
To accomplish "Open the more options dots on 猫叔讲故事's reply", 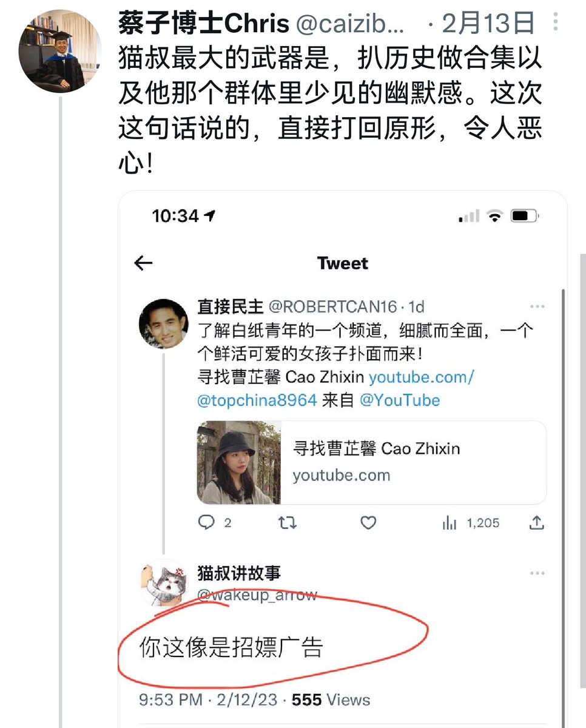I will (537, 573).
